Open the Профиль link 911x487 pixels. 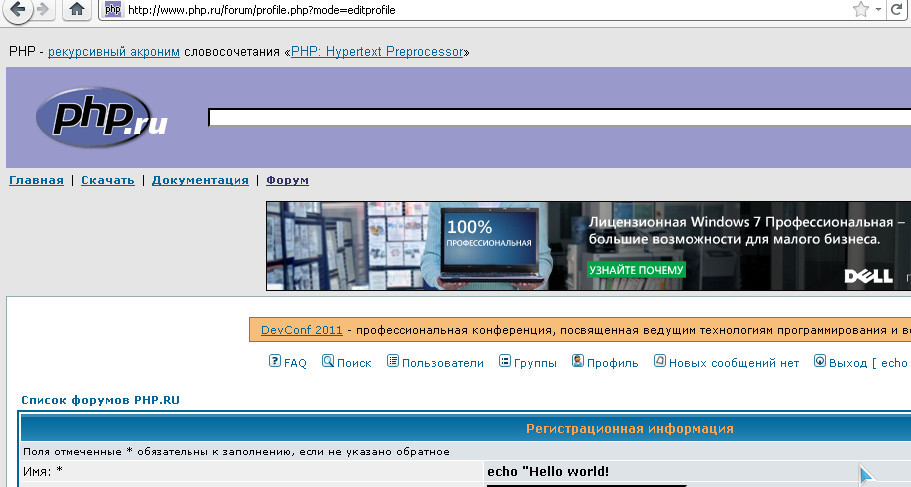(x=612, y=363)
